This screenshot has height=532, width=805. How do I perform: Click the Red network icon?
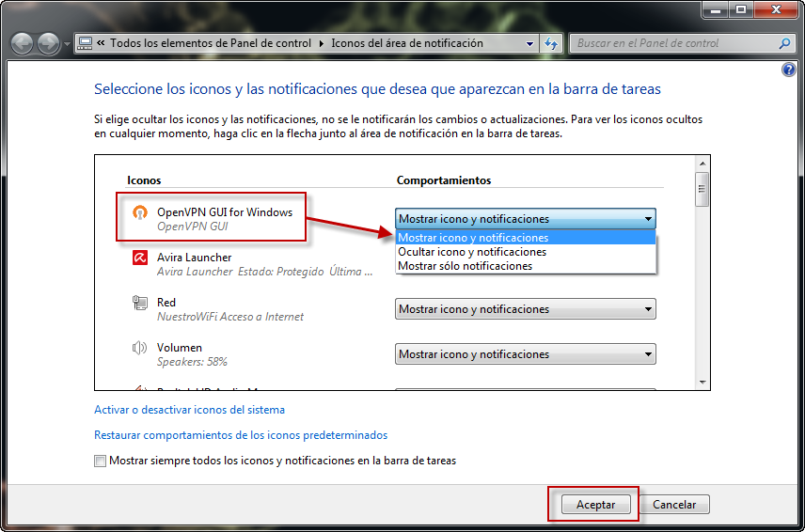[139, 303]
